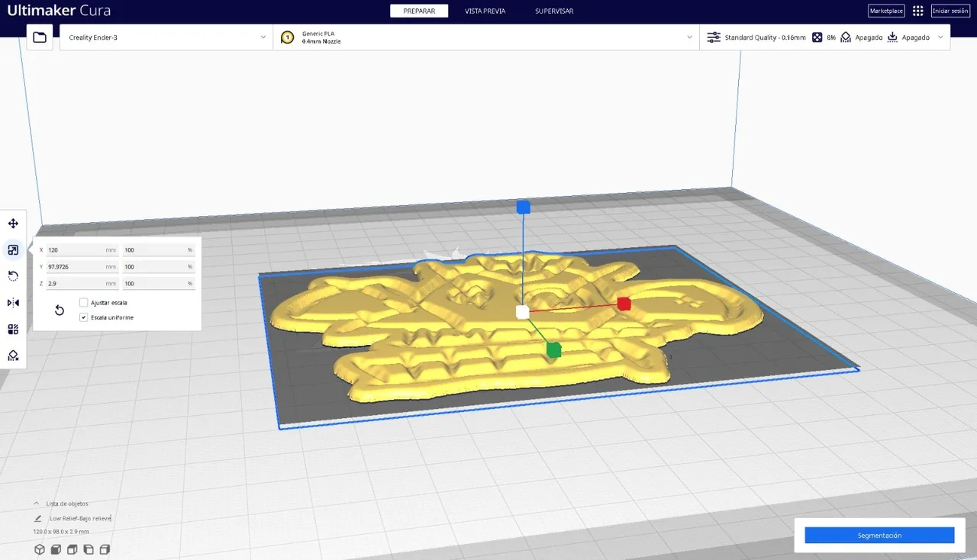Open the Marketplace button
The height and width of the screenshot is (560, 977).
pyautogui.click(x=886, y=11)
